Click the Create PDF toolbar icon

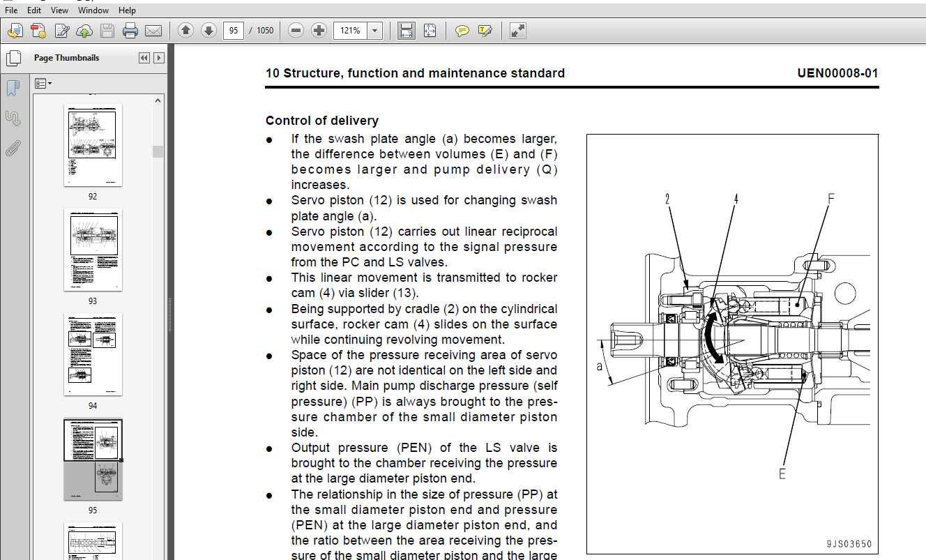pos(38,31)
